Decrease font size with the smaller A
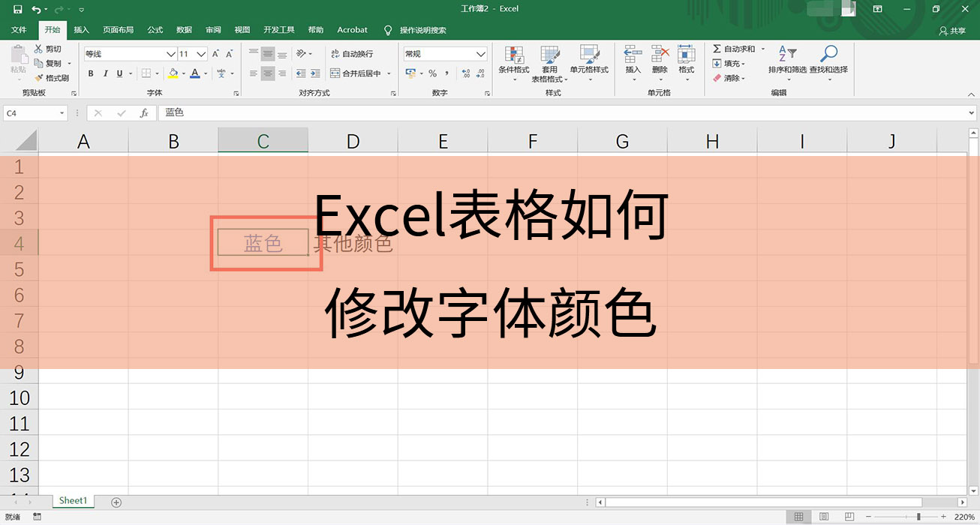 (230, 54)
